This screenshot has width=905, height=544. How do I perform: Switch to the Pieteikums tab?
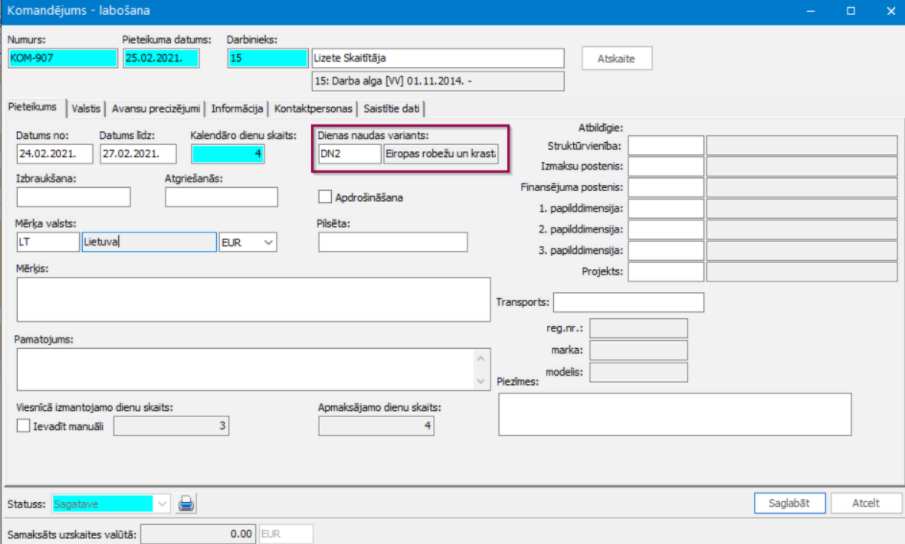click(32, 107)
